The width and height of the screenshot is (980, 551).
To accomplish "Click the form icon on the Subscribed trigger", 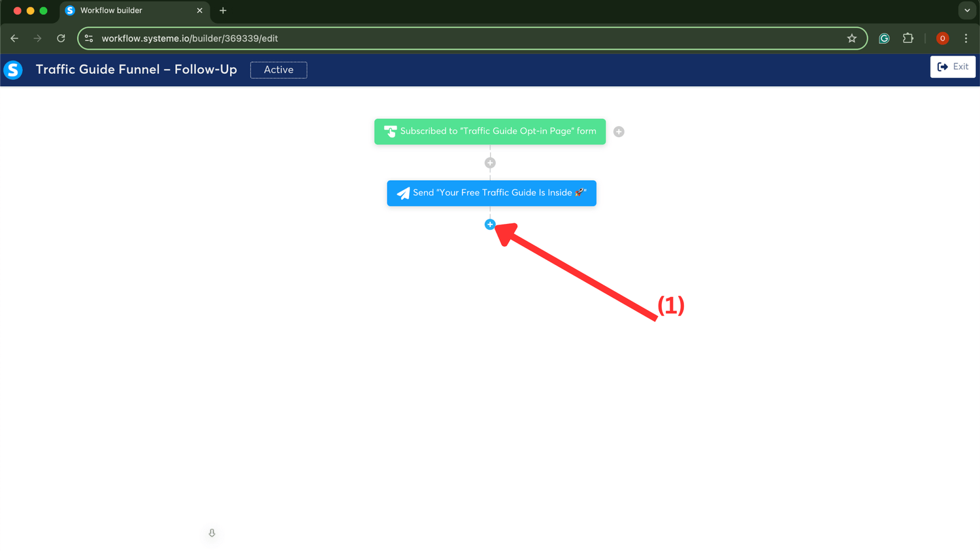I will coord(390,131).
